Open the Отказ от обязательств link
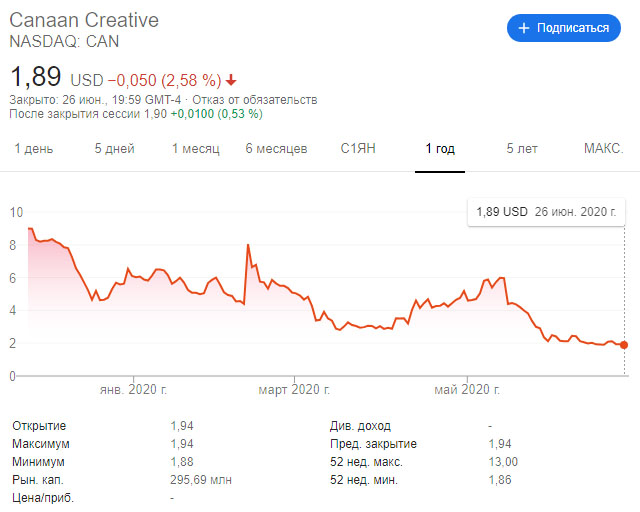 tap(267, 100)
